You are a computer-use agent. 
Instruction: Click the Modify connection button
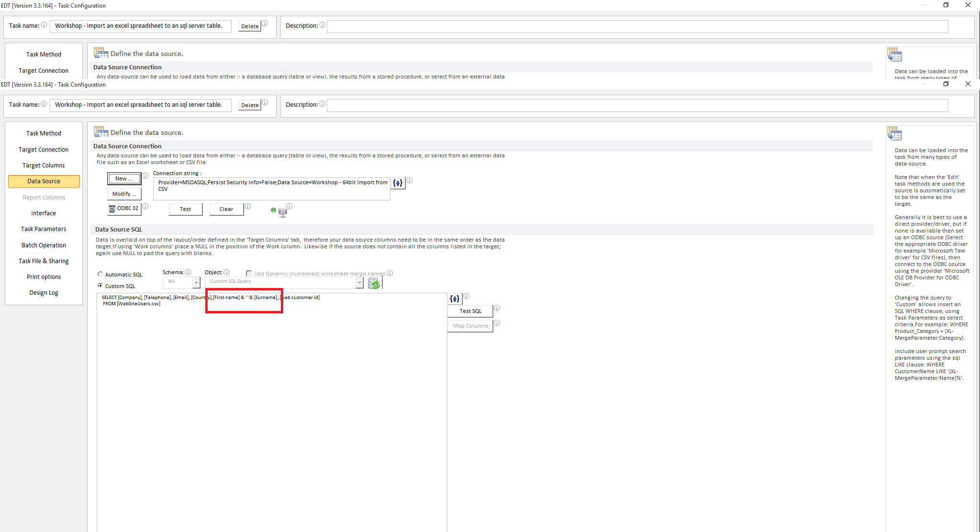click(x=124, y=194)
